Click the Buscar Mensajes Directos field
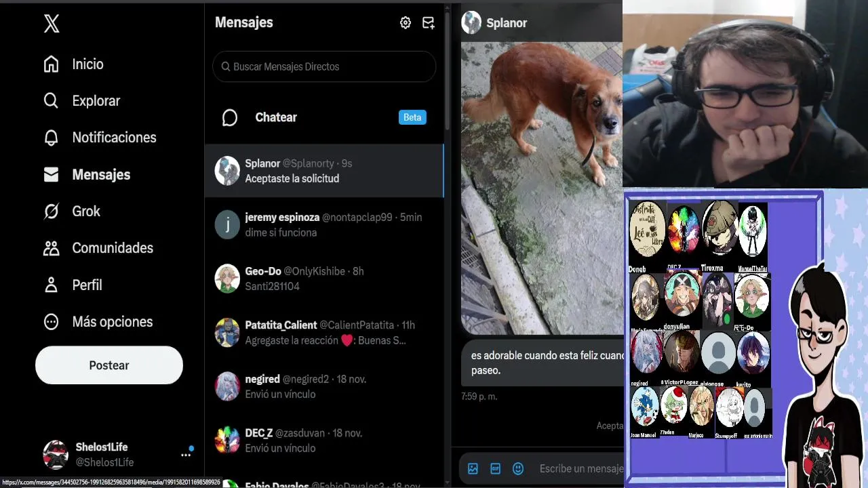Viewport: 868px width, 488px height. tap(324, 66)
